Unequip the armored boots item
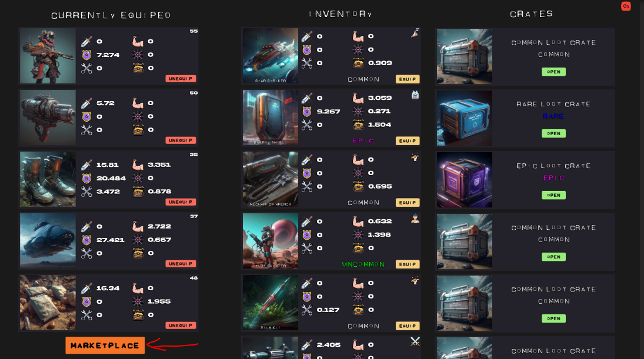This screenshot has width=644, height=359. tap(181, 202)
